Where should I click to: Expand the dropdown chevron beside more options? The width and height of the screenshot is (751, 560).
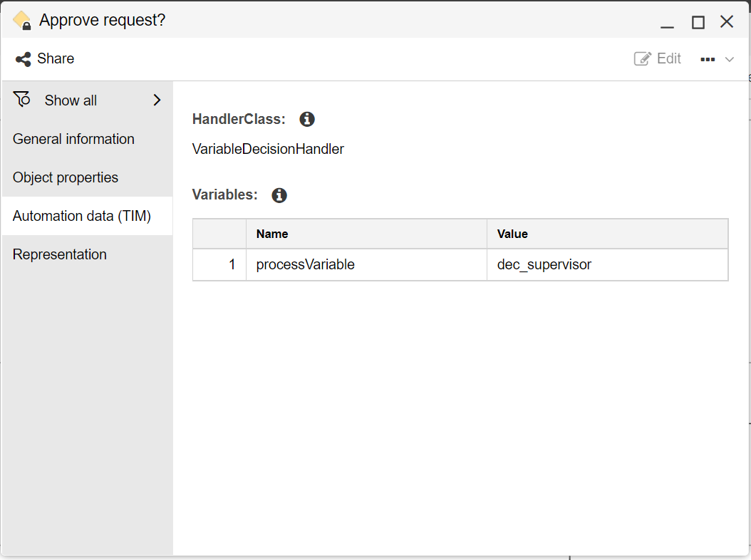(x=729, y=60)
